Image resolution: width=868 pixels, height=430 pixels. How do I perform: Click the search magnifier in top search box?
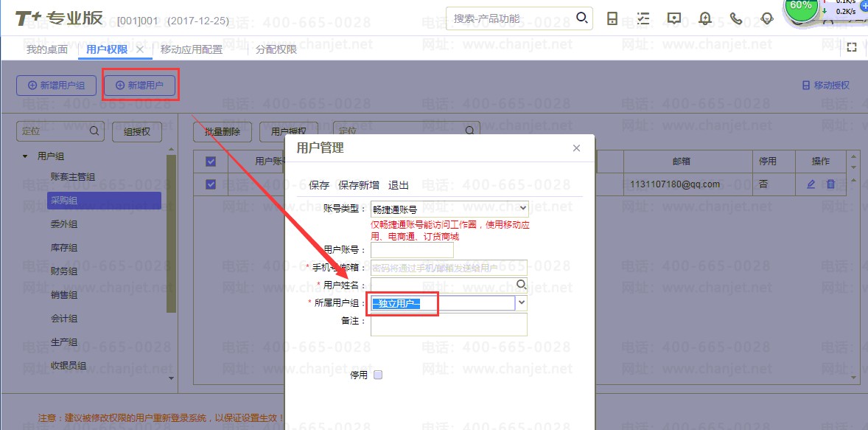click(581, 18)
